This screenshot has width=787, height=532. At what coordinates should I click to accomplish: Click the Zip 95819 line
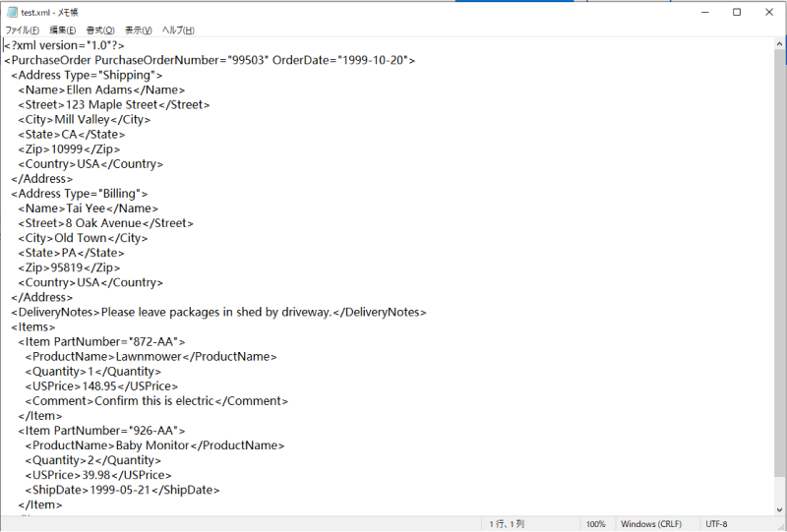(69, 267)
